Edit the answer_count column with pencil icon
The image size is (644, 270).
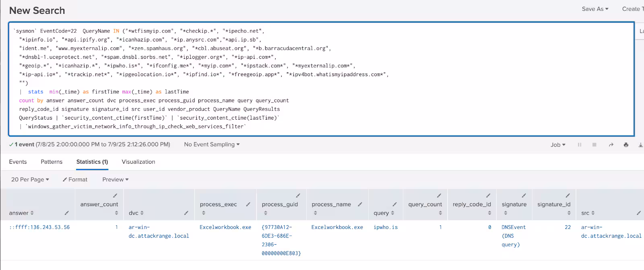115,195
